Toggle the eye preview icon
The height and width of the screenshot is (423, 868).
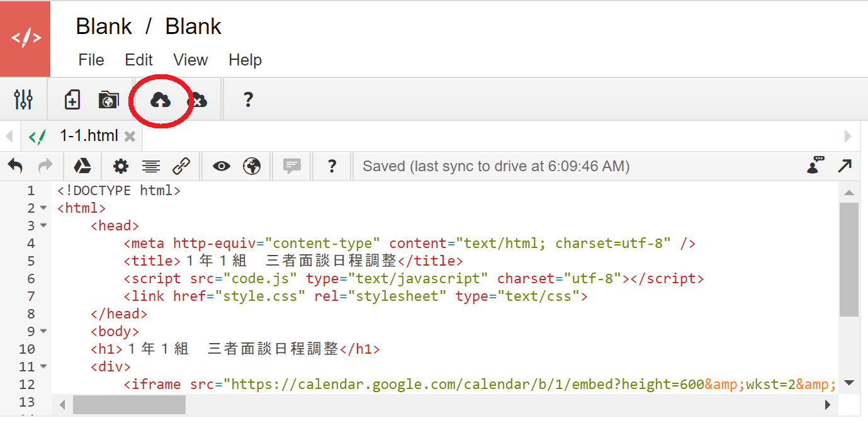[x=221, y=166]
